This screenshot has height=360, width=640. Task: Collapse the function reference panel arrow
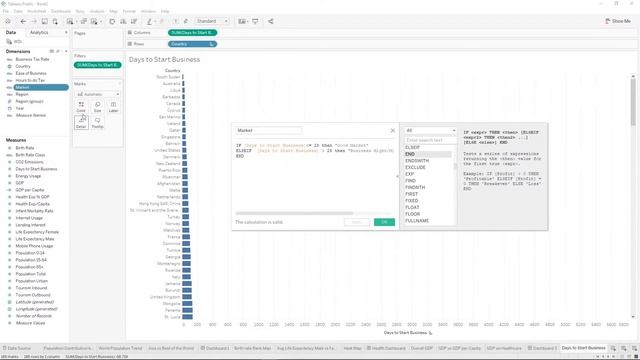click(398, 176)
